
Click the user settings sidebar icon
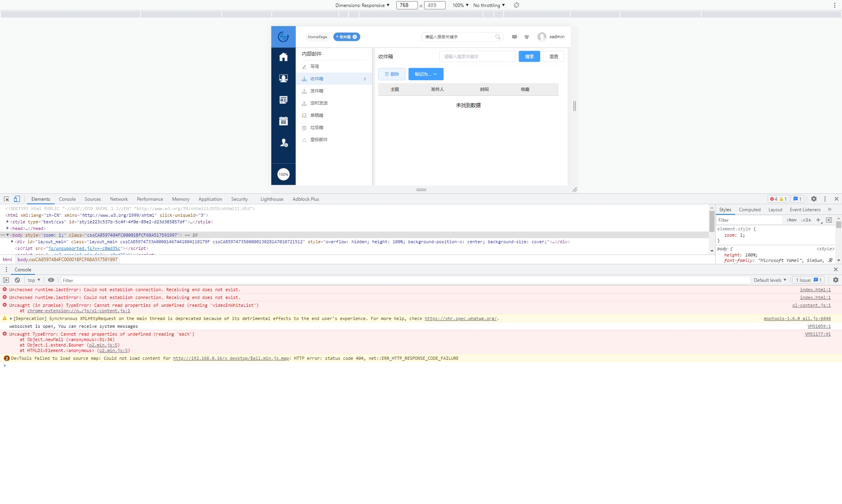pyautogui.click(x=283, y=143)
